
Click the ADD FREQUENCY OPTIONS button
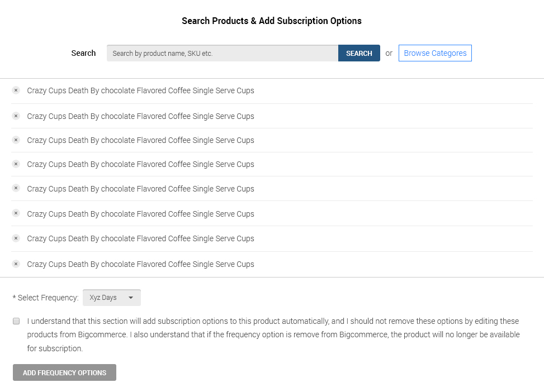tap(64, 372)
